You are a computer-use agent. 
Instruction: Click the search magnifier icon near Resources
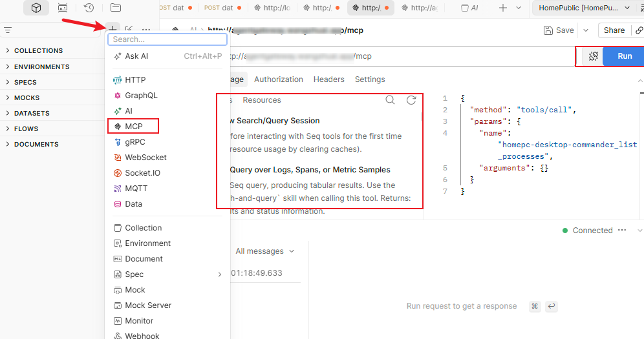coord(390,100)
